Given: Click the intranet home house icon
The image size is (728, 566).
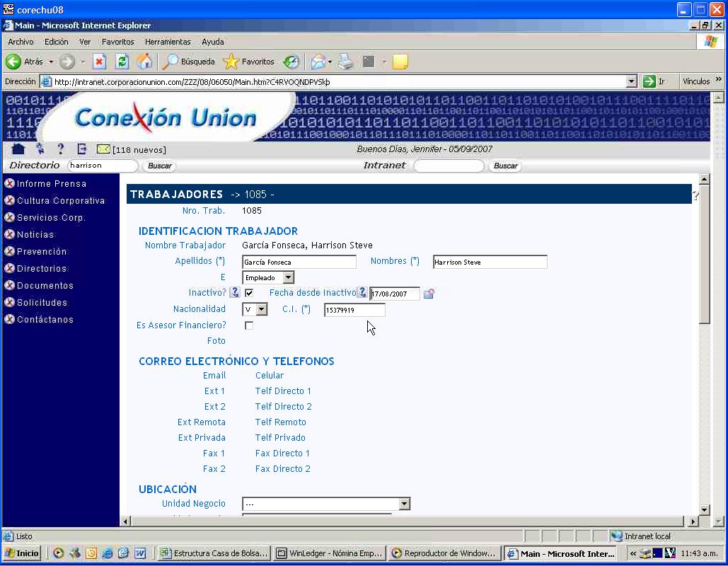Looking at the screenshot, I should (18, 149).
